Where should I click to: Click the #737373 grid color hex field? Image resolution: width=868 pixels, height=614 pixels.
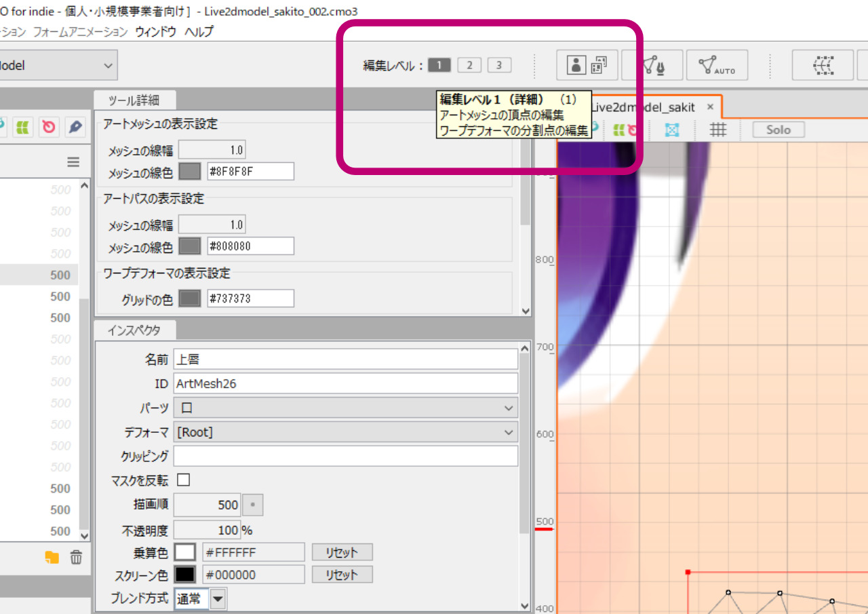(x=250, y=299)
